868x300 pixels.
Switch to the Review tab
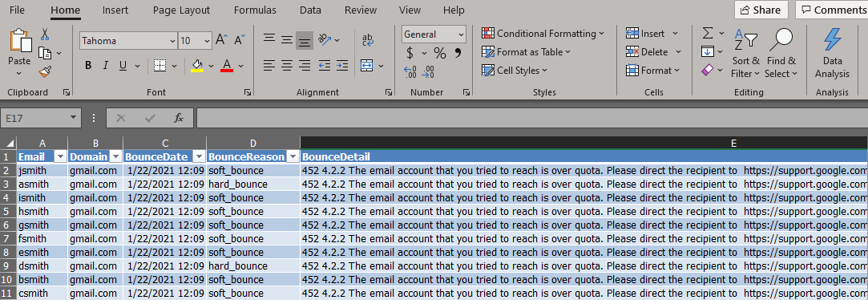point(361,10)
